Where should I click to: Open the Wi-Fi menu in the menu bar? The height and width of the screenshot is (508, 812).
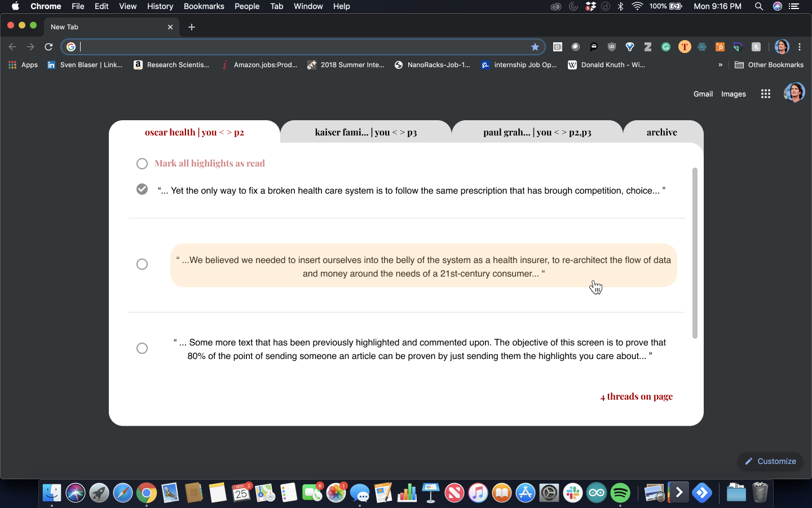pos(637,6)
